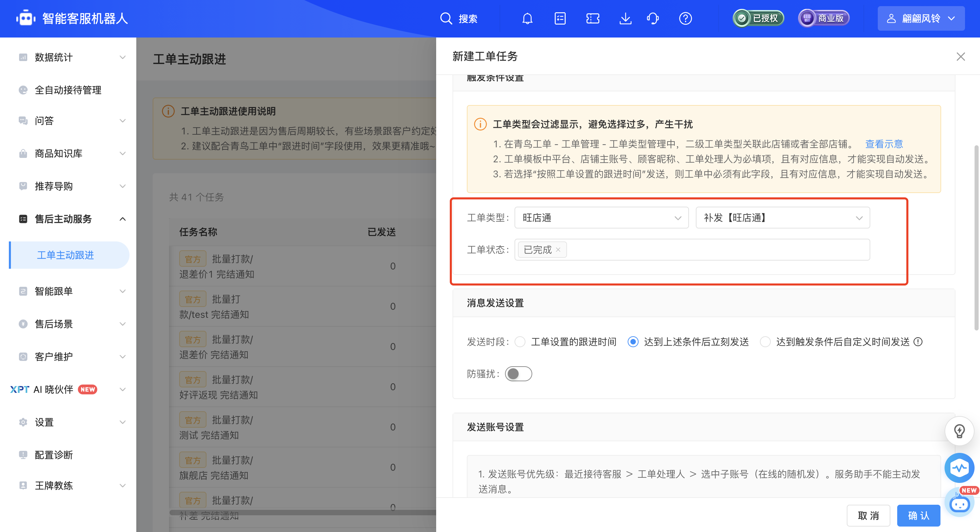Image resolution: width=980 pixels, height=532 pixels.
Task: Remove the 已完成 status tag
Action: coord(558,250)
